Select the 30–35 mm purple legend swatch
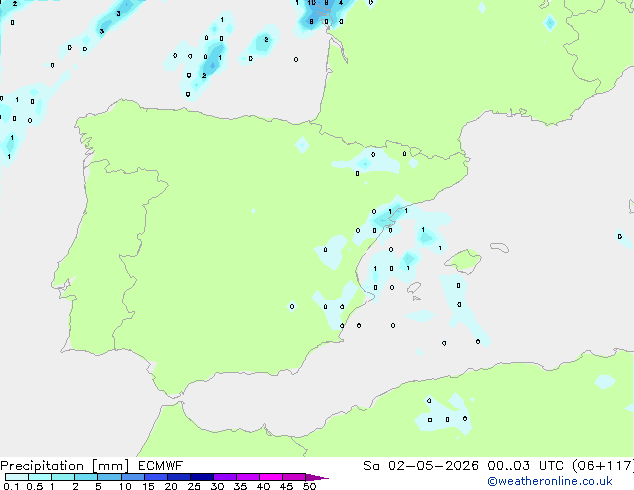This screenshot has width=634, height=490. tap(225, 477)
